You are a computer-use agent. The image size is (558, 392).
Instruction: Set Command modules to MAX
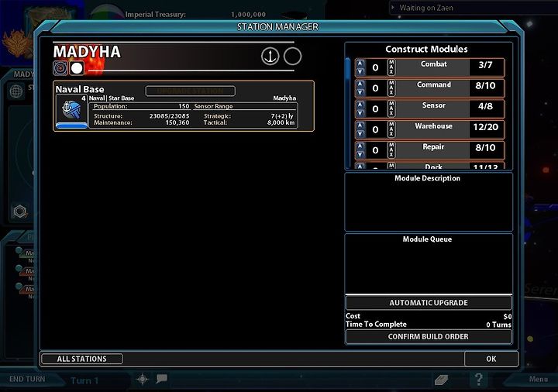391,88
